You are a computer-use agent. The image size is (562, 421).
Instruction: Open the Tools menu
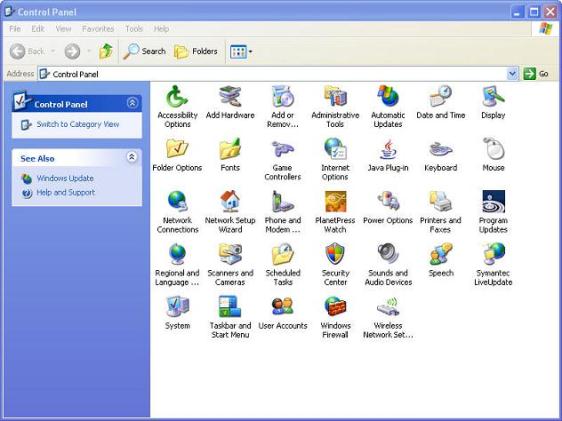coord(134,29)
